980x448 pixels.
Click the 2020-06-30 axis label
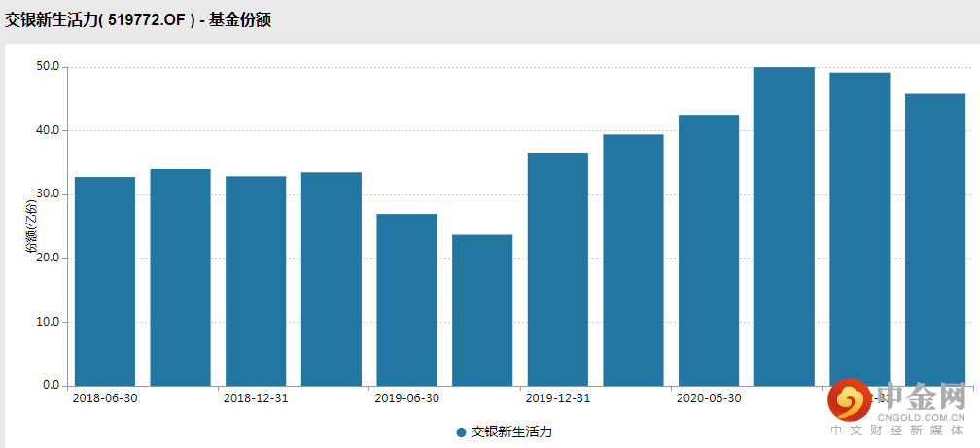709,398
